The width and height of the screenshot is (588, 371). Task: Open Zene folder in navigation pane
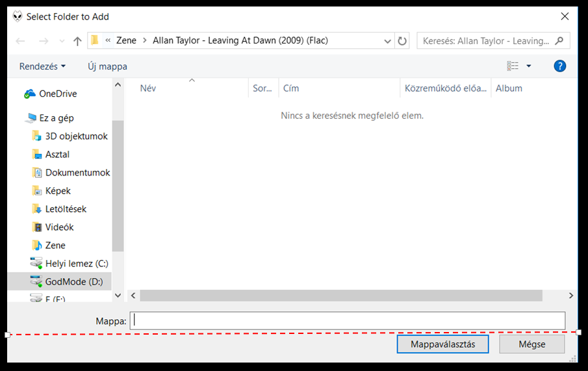[x=55, y=246]
